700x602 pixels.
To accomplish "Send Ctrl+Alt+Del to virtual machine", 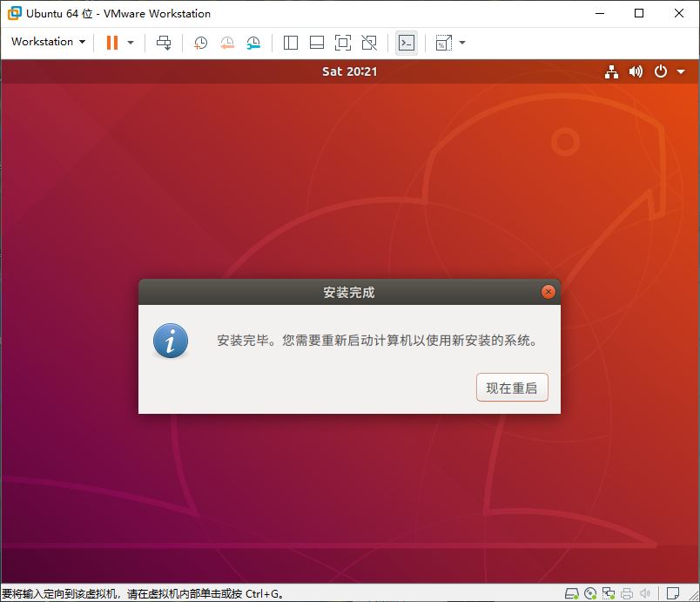I will tap(164, 43).
